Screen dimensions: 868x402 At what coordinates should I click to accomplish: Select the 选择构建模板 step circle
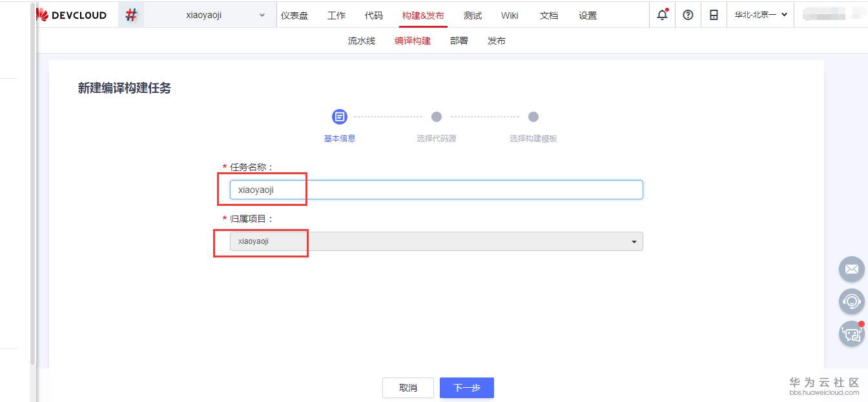pyautogui.click(x=533, y=117)
